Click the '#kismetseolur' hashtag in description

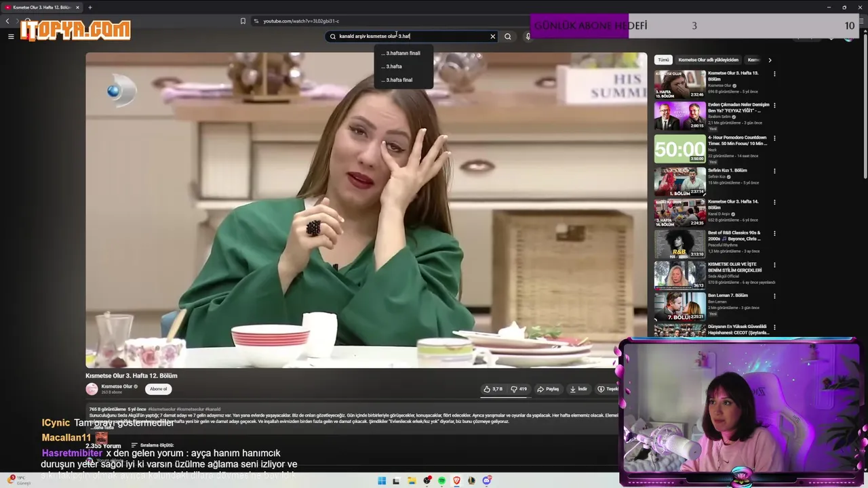[161, 409]
